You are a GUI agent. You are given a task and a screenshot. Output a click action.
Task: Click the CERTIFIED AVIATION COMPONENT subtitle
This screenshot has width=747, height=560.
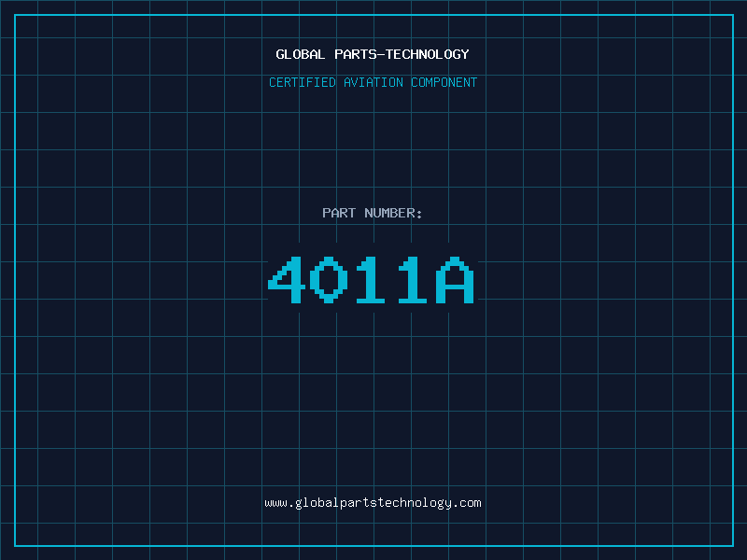point(373,82)
